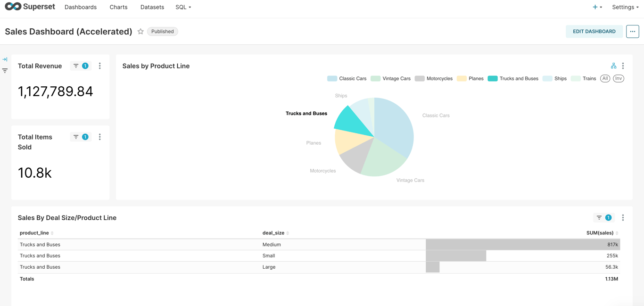Viewport: 644px width, 306px height.
Task: Toggle Classic Cars legend entry
Action: tap(347, 79)
